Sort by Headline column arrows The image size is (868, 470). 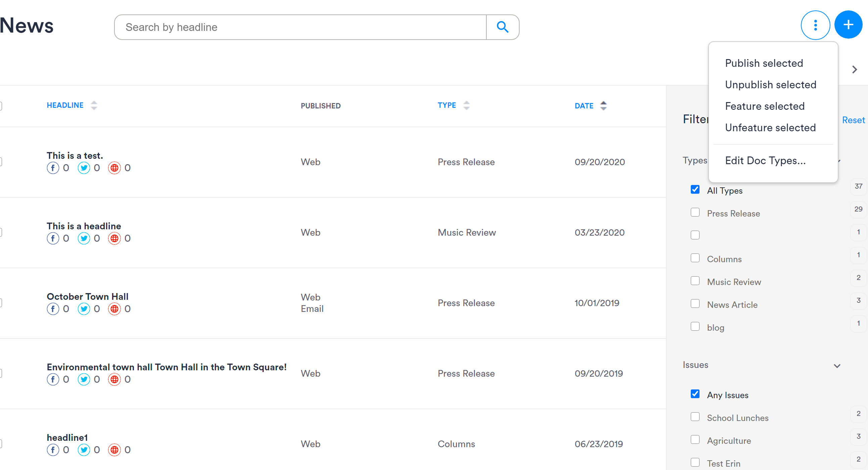pyautogui.click(x=94, y=105)
